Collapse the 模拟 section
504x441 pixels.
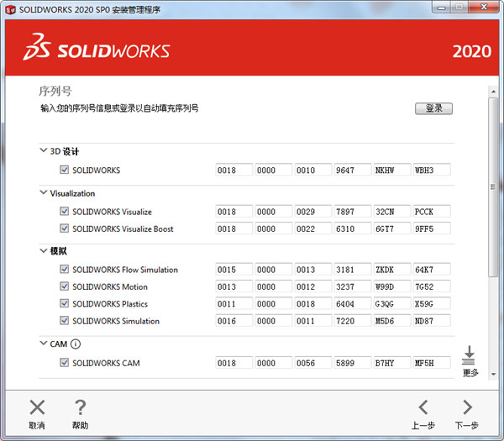(x=44, y=251)
